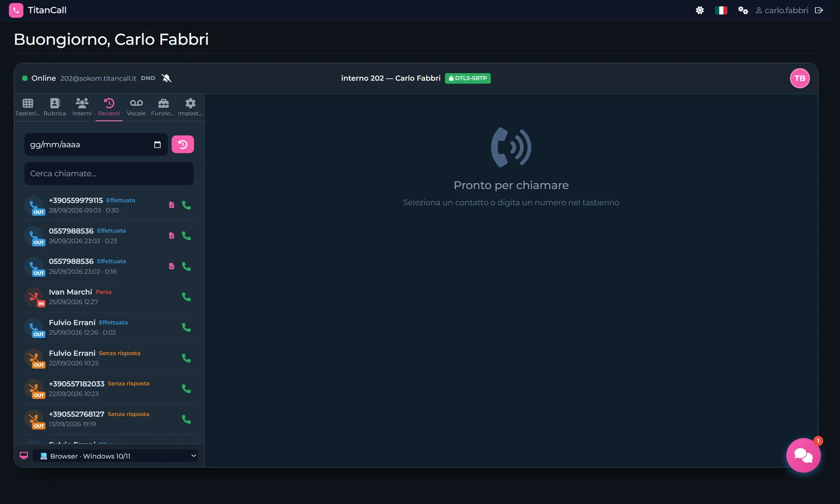This screenshot has width=840, height=504.
Task: Switch to the Rubrica tab
Action: tap(55, 107)
